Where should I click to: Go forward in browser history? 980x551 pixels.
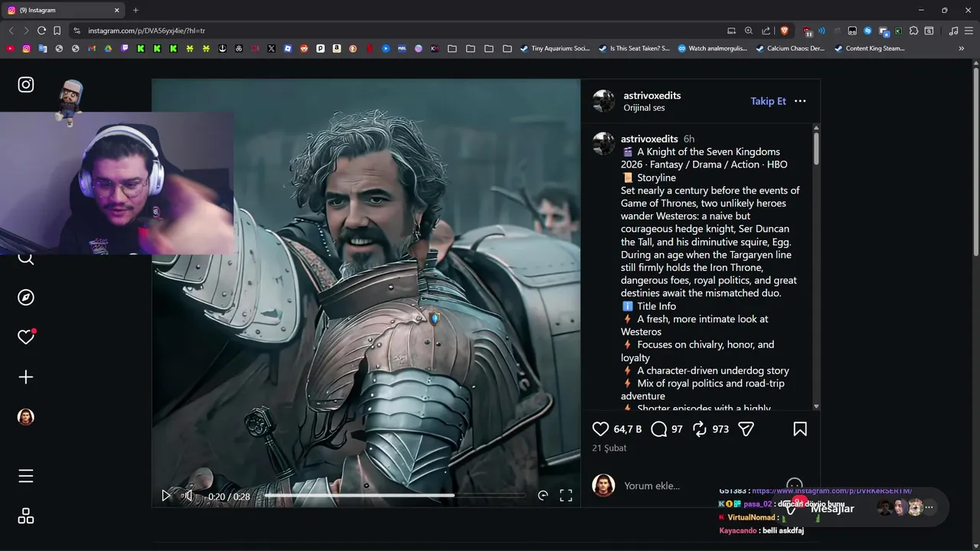pos(26,31)
